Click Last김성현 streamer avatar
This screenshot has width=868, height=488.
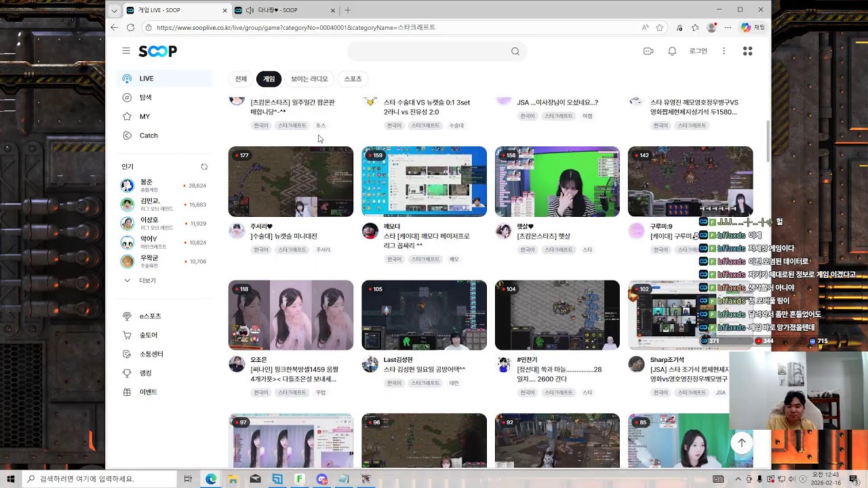(x=370, y=365)
